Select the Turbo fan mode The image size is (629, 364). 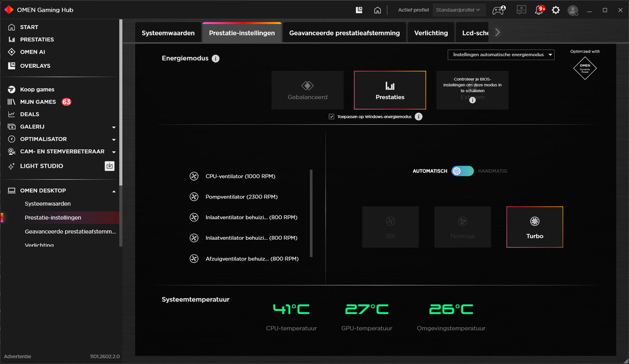535,227
